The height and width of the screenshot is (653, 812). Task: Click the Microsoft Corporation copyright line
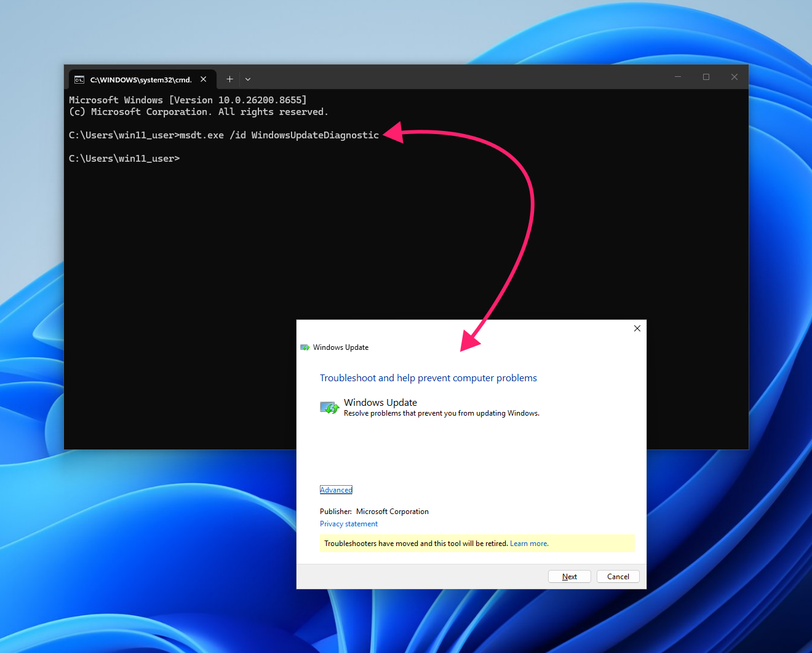pyautogui.click(x=199, y=112)
